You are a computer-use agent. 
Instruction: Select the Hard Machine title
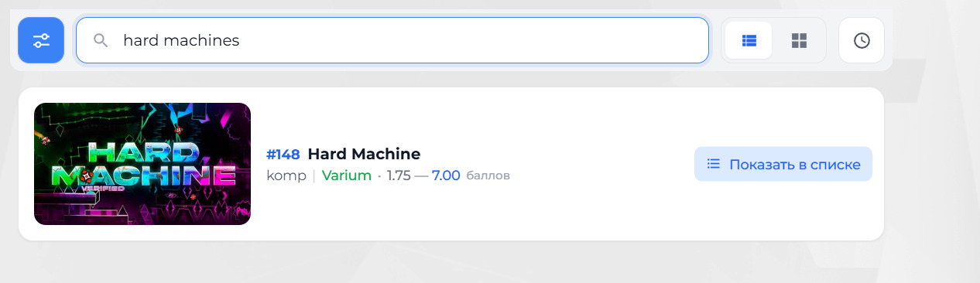[x=364, y=154]
